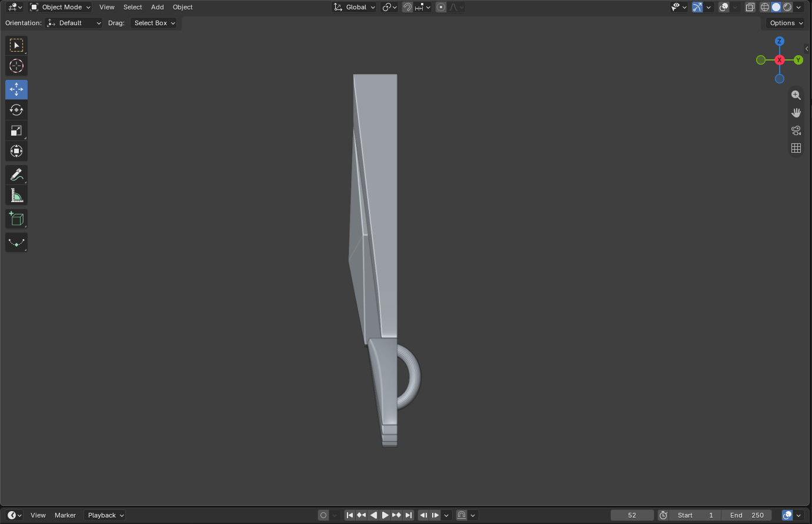Open the timeline Marker menu
This screenshot has width=812, height=524.
point(65,515)
